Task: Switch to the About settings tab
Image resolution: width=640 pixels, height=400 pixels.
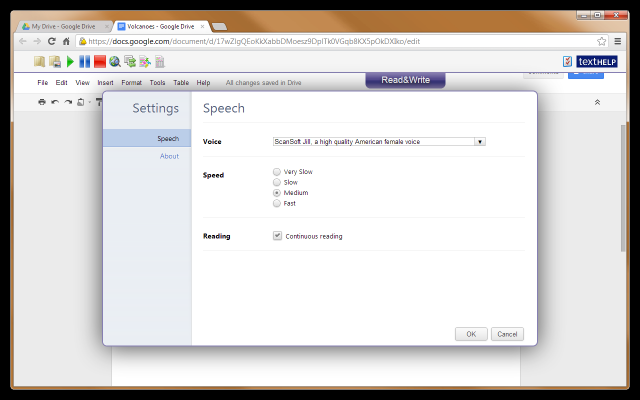Action: [169, 156]
